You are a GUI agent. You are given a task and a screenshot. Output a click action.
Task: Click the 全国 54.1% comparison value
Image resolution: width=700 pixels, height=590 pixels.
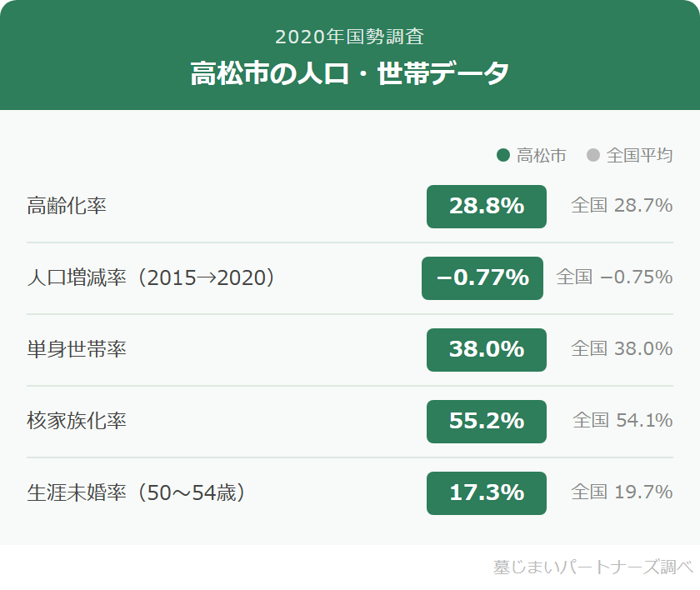click(622, 421)
